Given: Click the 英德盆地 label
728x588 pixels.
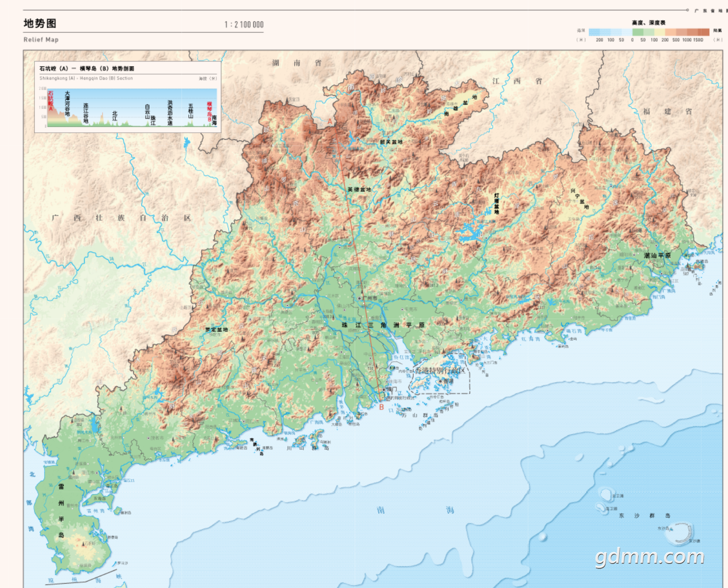Looking at the screenshot, I should coord(359,189).
